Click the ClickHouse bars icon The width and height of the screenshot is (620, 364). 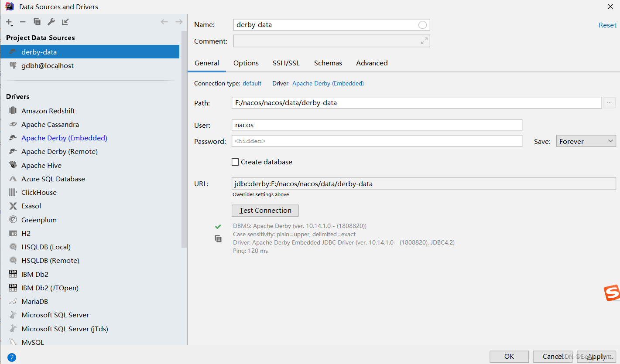13,192
